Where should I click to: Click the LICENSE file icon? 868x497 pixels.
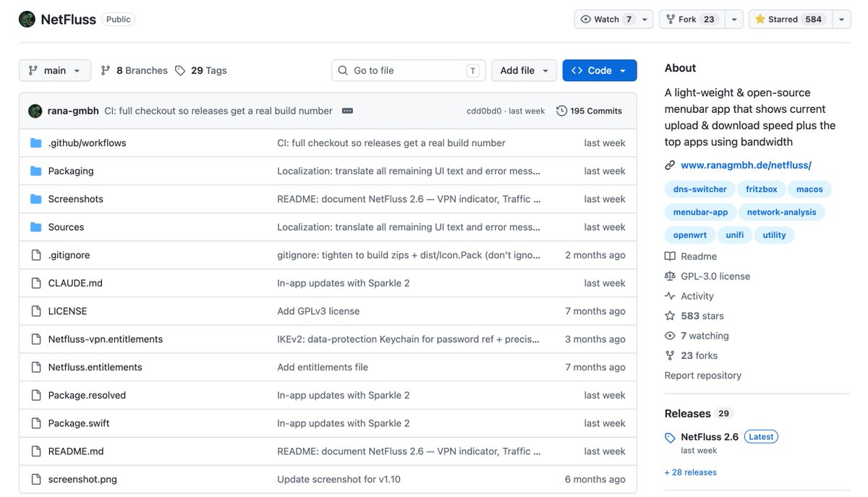[36, 311]
